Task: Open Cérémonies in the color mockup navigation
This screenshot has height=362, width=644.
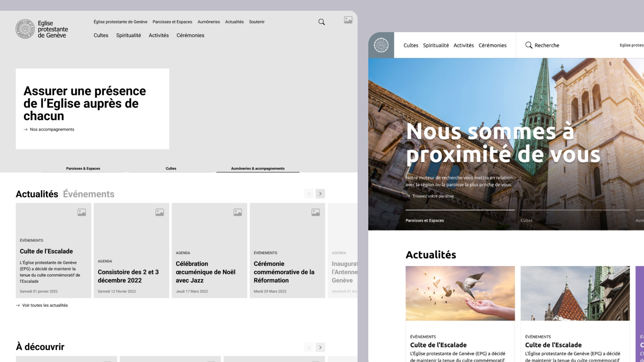Action: [492, 45]
